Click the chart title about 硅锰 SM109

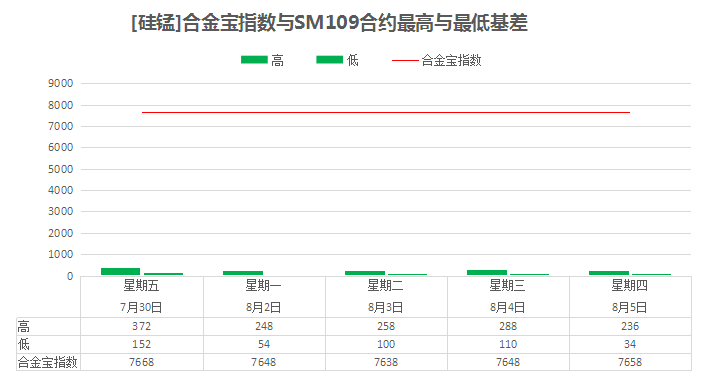point(329,23)
